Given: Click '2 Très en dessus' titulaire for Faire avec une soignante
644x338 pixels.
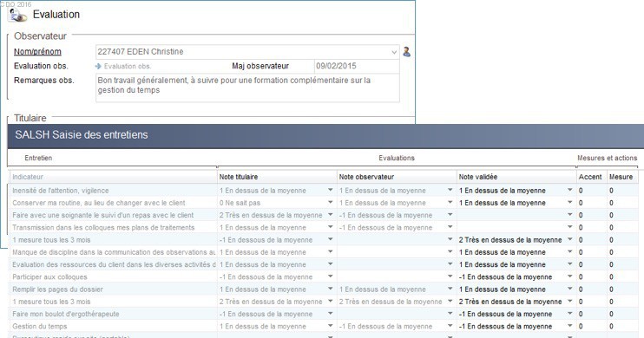Looking at the screenshot, I should (x=271, y=215).
